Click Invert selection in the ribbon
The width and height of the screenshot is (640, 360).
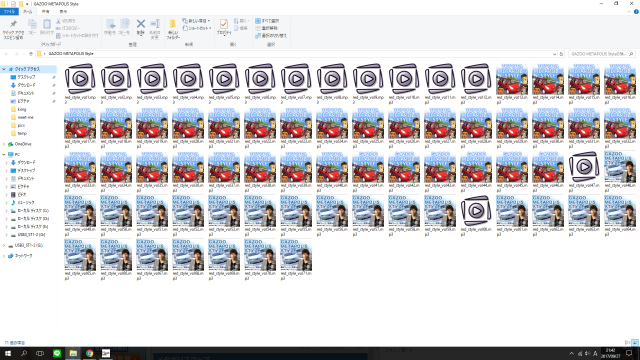[x=271, y=36]
